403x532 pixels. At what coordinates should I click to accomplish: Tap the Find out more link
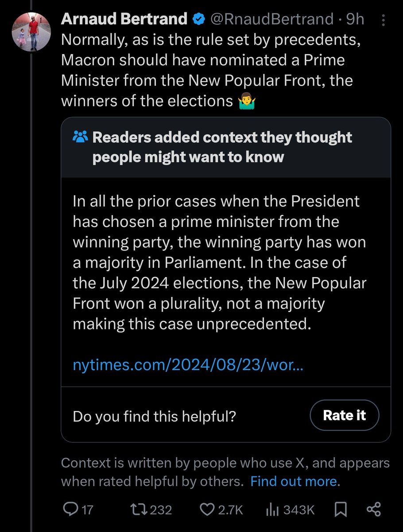coord(294,481)
